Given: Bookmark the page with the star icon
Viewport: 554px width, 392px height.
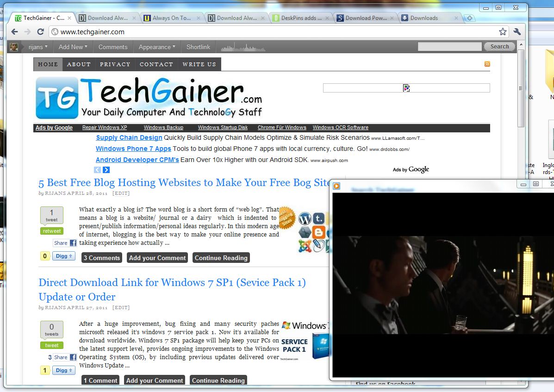Looking at the screenshot, I should tap(503, 31).
